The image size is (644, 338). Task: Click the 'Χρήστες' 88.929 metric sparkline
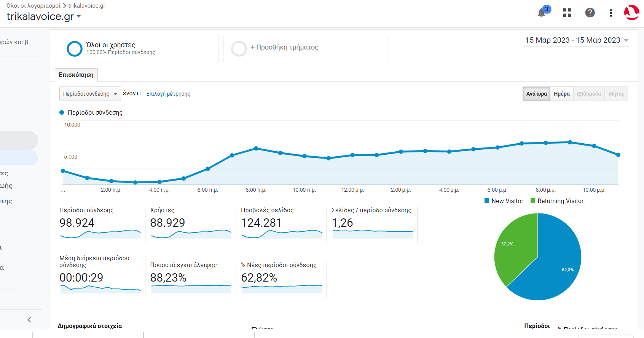[191, 234]
